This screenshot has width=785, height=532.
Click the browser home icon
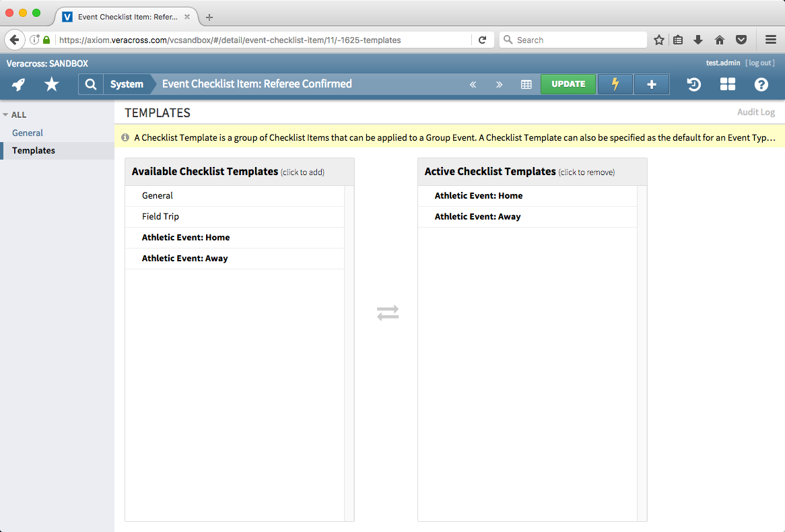pos(720,40)
